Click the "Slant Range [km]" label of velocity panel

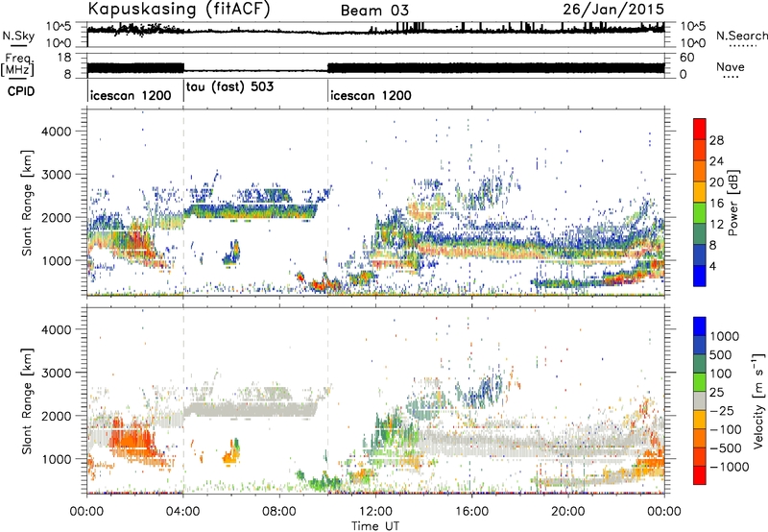point(27,401)
